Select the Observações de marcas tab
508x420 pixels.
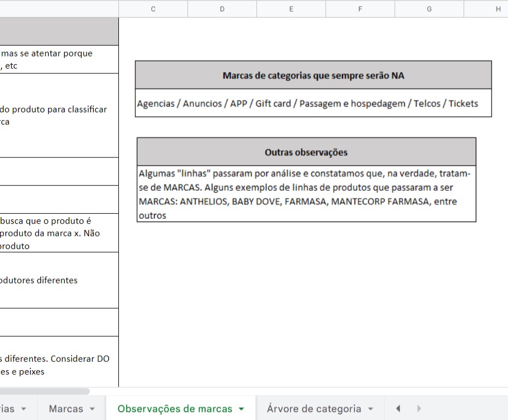click(175, 409)
